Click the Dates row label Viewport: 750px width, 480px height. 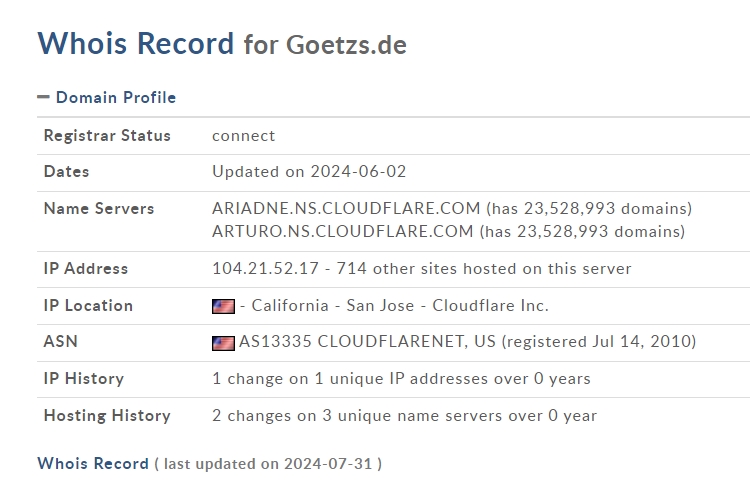click(66, 172)
